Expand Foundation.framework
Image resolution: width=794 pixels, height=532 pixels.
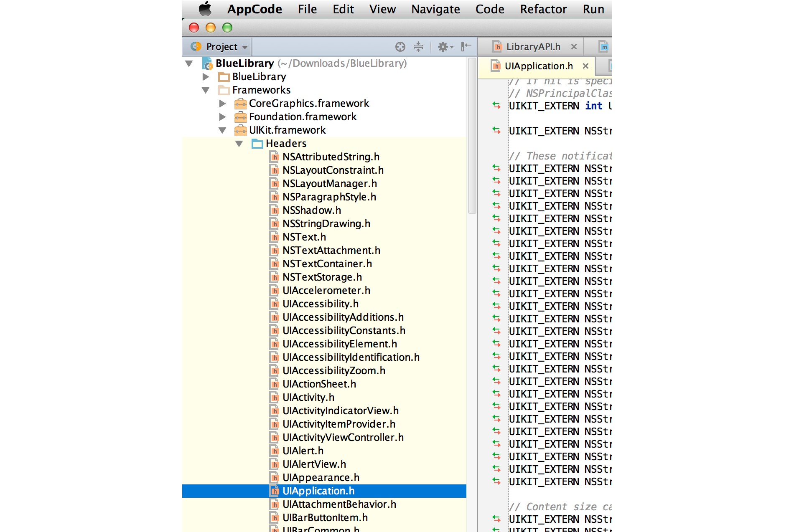222,117
